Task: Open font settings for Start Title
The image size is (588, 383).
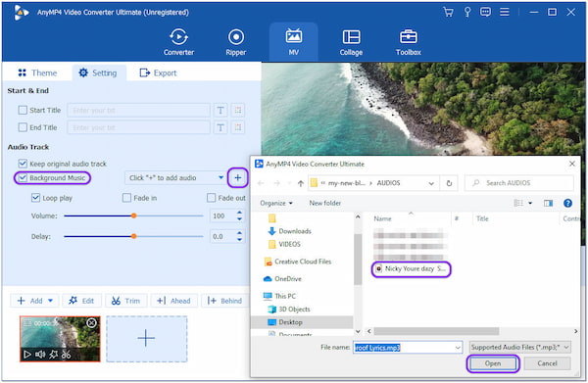Action: (x=220, y=110)
